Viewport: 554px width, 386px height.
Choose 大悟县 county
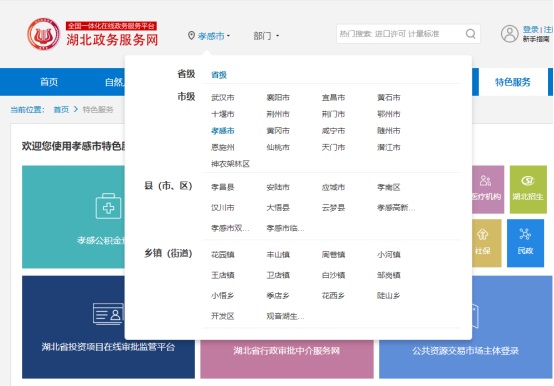[278, 208]
